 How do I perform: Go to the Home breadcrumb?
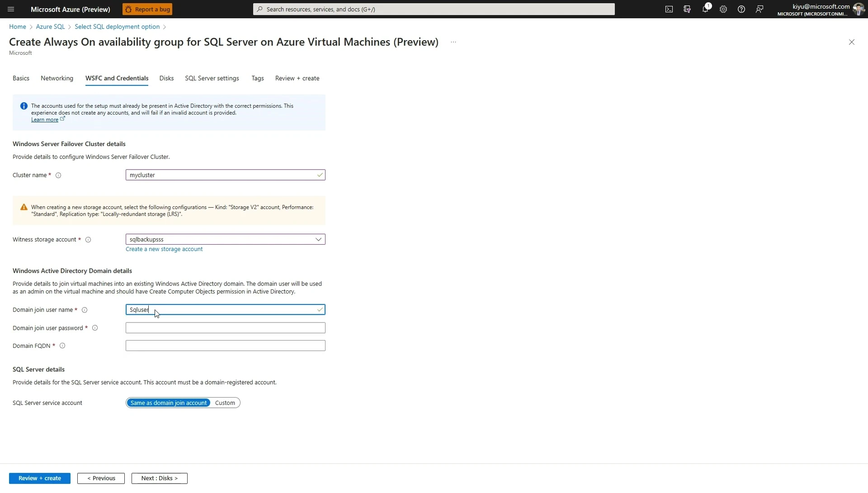[x=18, y=27]
